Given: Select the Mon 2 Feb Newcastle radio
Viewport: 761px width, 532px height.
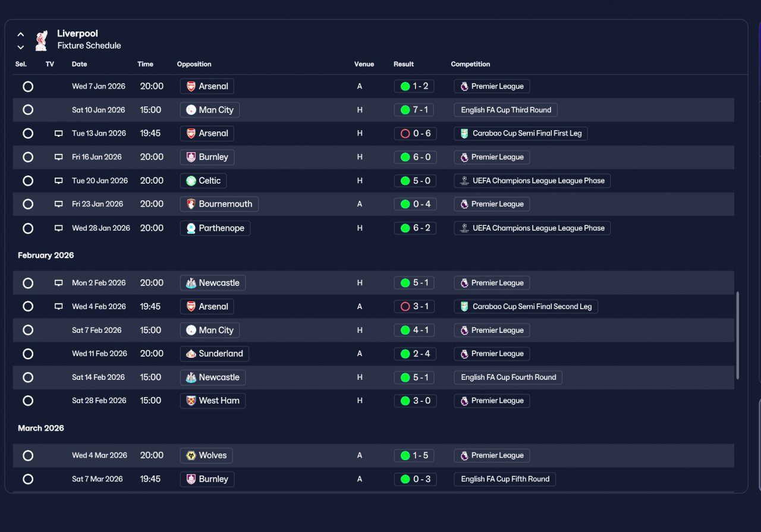Looking at the screenshot, I should (x=28, y=283).
